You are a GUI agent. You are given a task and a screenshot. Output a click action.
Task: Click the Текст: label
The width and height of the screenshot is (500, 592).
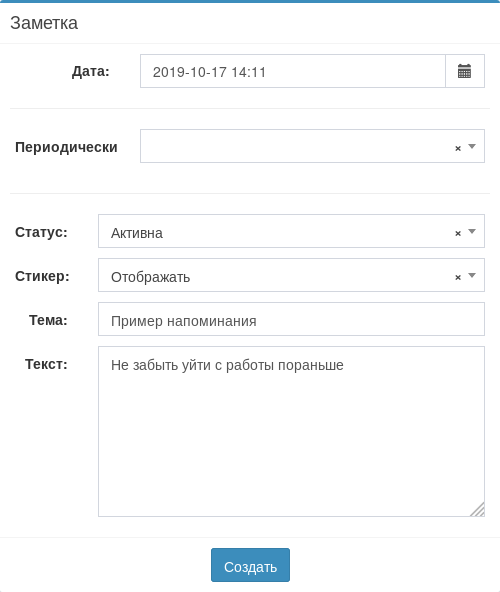coord(46,364)
